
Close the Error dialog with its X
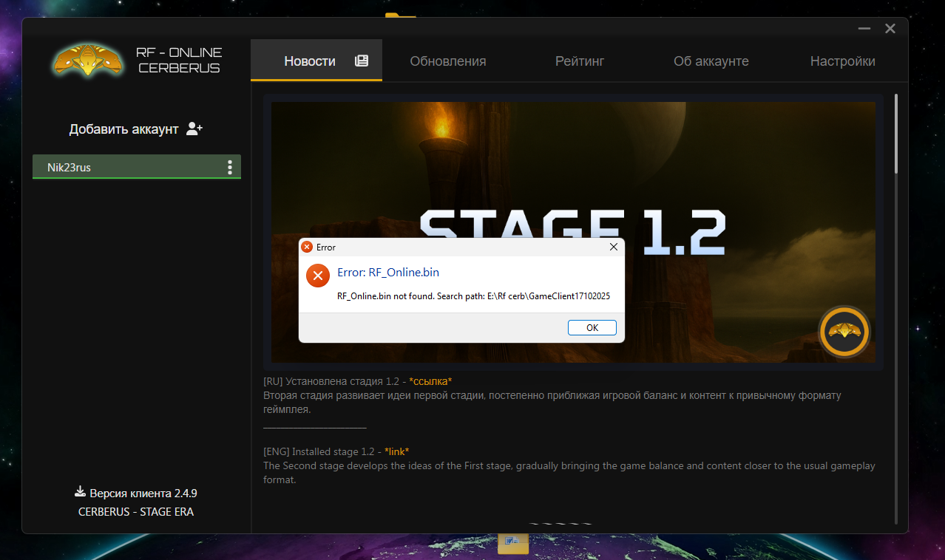613,247
